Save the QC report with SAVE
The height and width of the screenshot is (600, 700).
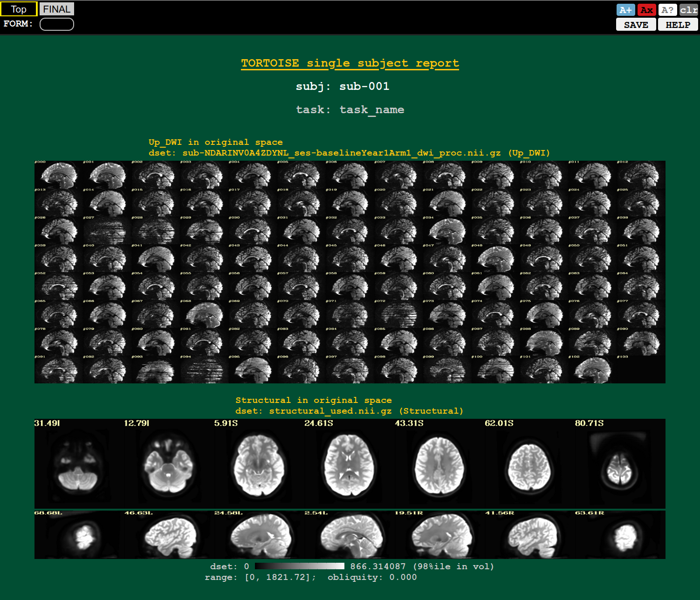636,25
